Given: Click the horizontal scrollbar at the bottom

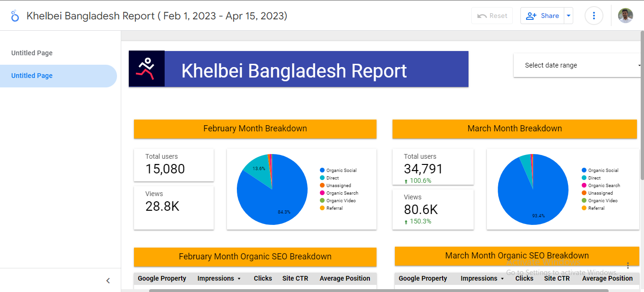Looking at the screenshot, I should (379, 290).
